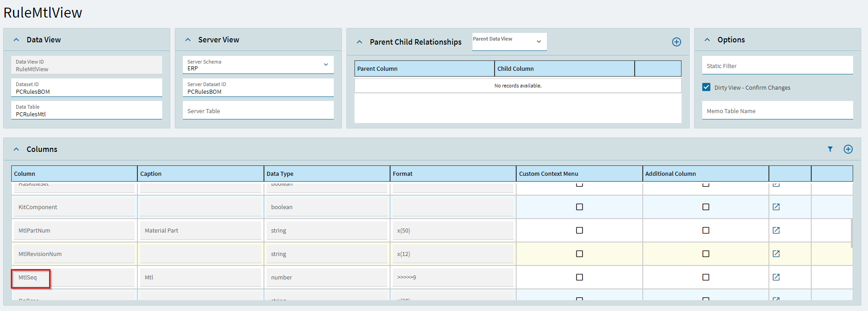The image size is (868, 311).
Task: Sort by the Column header
Action: 74,174
